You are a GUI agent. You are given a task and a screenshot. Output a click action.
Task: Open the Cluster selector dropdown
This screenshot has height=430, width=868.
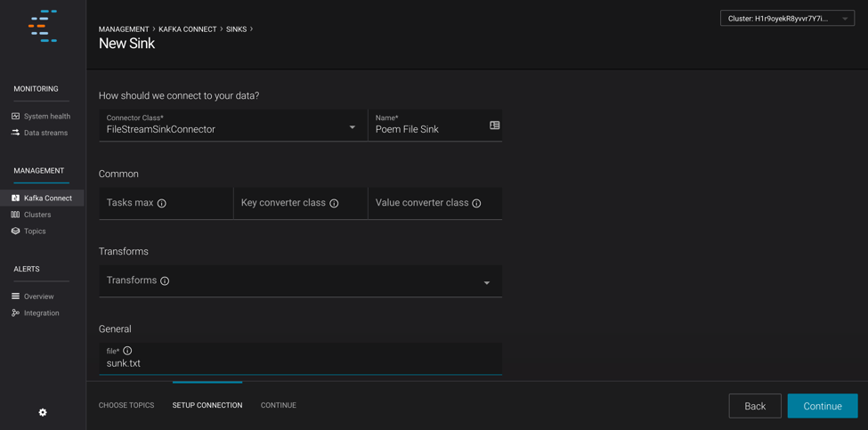[787, 19]
